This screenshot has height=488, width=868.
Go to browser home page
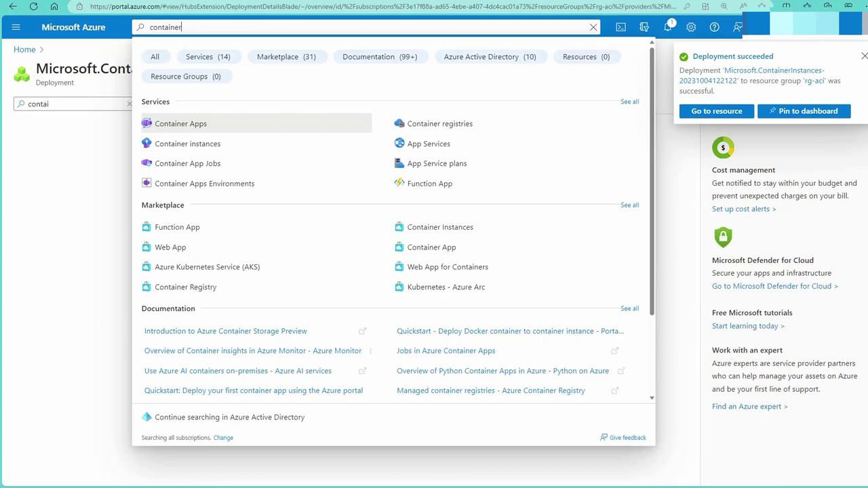(54, 6)
